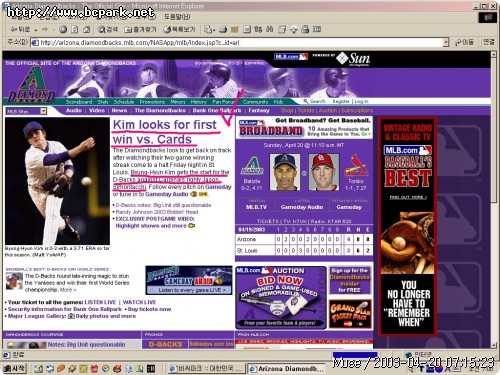The image size is (500, 375).
Task: Click the Gameday Audio button in the matchup box
Action: coord(302,207)
